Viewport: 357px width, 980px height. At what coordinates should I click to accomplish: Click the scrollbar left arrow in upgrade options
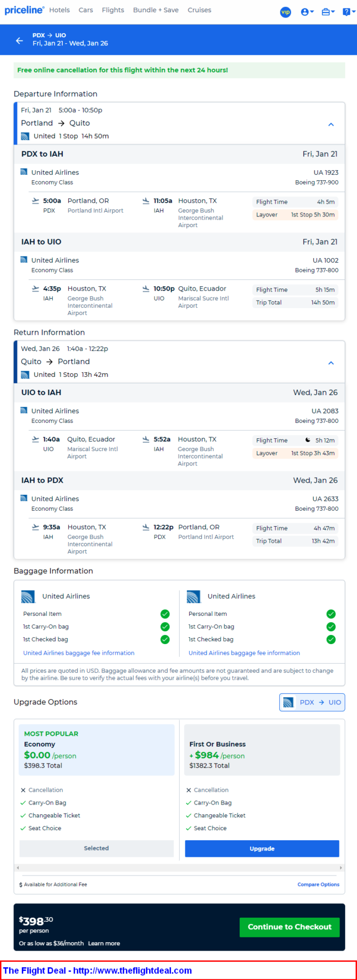point(18,868)
